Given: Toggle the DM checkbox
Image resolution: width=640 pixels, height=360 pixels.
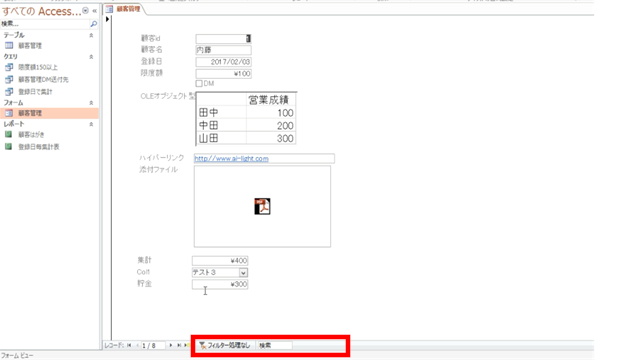Looking at the screenshot, I should 199,83.
